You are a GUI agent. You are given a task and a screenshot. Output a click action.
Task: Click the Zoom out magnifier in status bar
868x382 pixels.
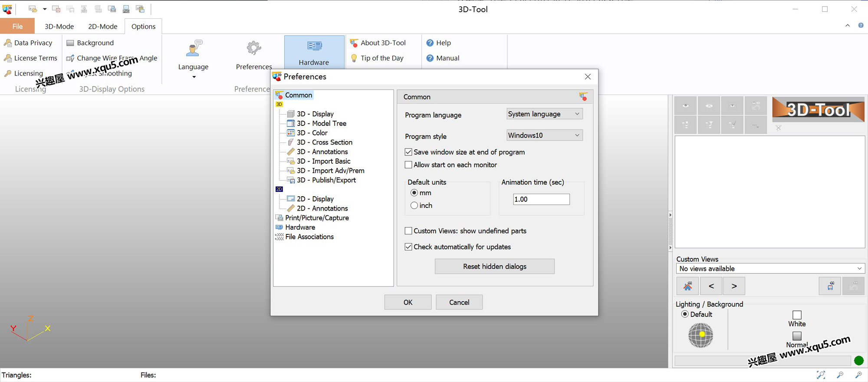coord(840,375)
